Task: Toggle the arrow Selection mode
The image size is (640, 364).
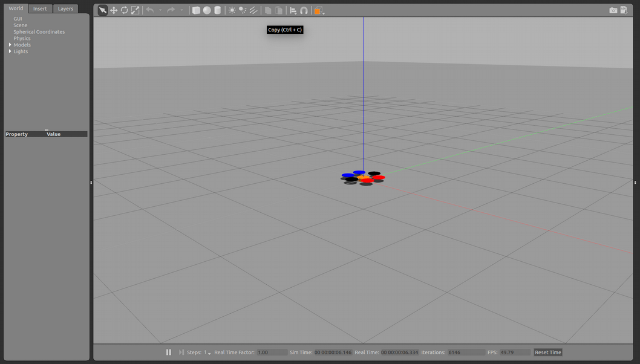Action: pos(102,10)
